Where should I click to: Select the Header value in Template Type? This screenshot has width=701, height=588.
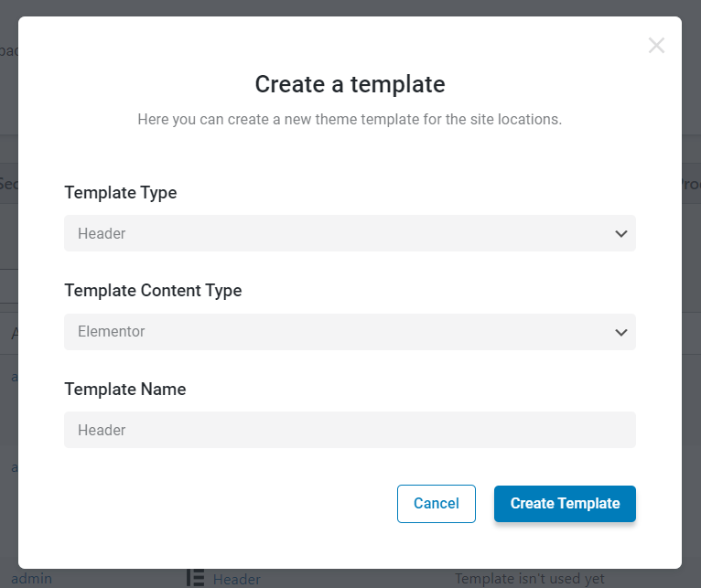click(102, 234)
